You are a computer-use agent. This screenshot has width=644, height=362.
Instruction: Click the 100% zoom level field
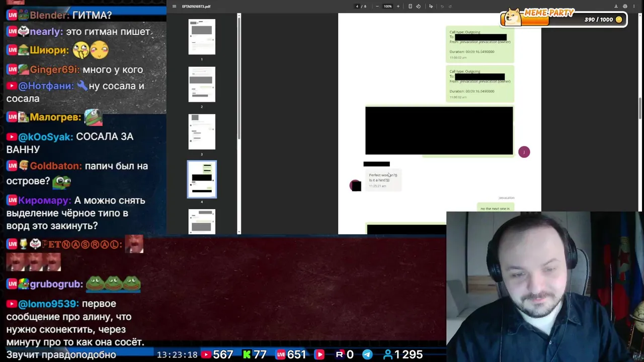pos(387,7)
